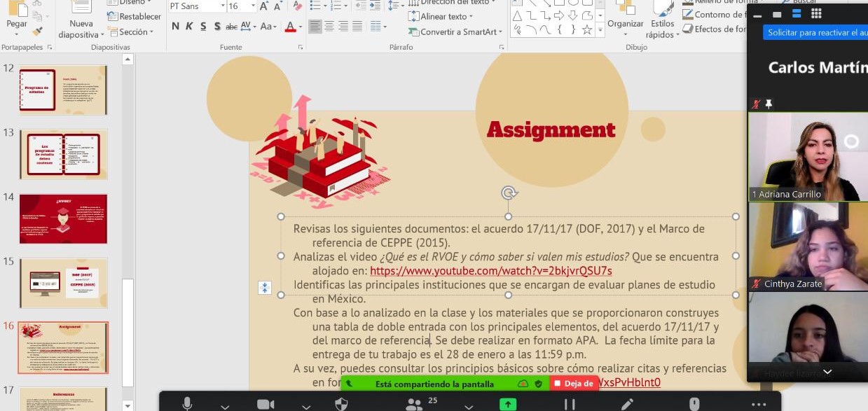Toggle italic (K) formatting
Screen dimensions: 868x411
[189, 27]
